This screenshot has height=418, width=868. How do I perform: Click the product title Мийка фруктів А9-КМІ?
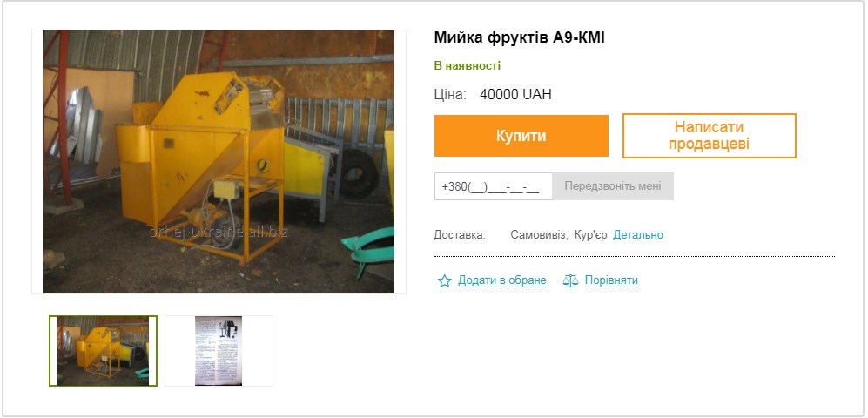[519, 38]
